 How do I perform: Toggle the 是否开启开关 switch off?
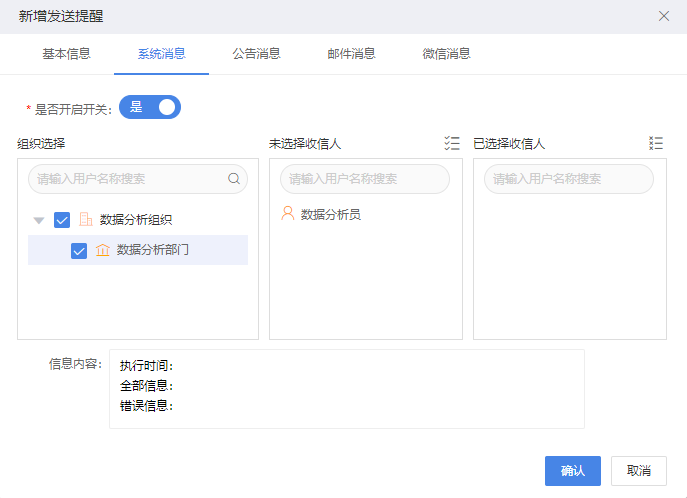click(x=150, y=107)
